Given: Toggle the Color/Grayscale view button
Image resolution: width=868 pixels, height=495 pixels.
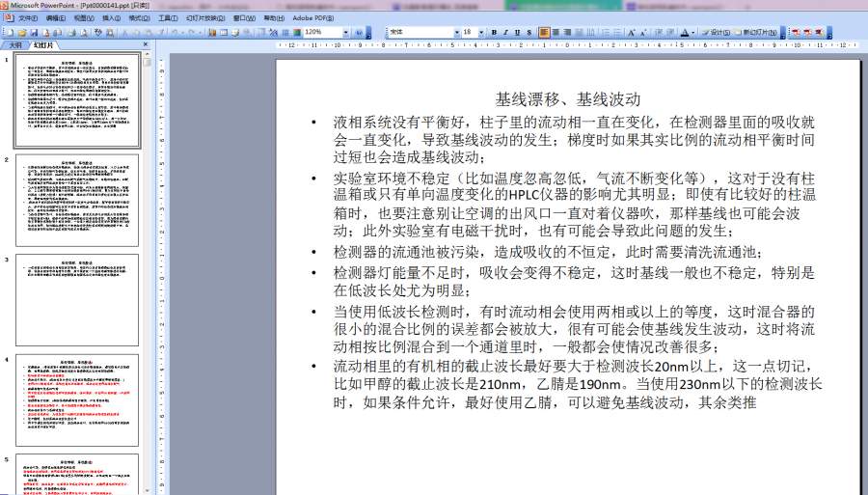Looking at the screenshot, I should [x=297, y=33].
